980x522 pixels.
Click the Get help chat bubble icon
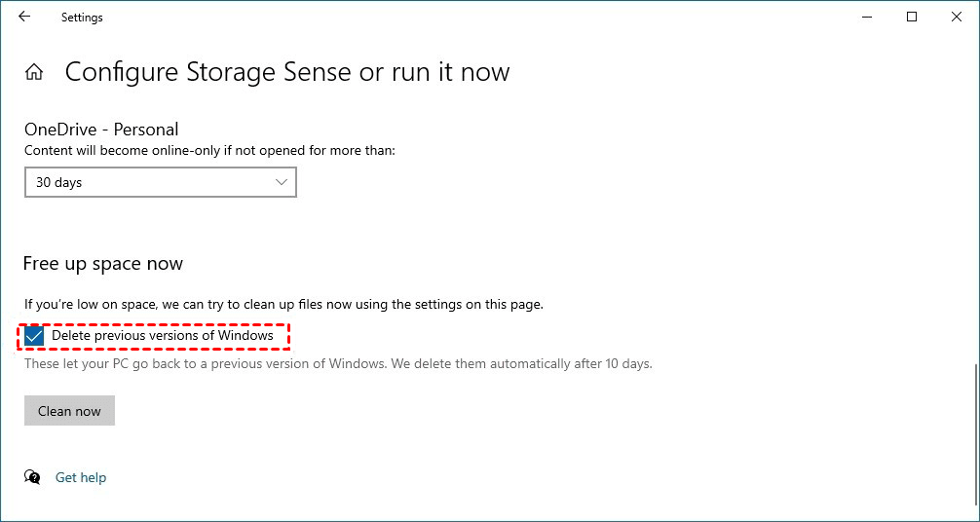click(33, 477)
